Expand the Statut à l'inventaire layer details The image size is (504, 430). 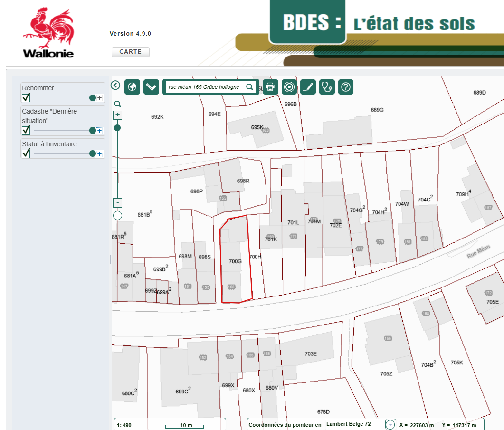coord(99,154)
